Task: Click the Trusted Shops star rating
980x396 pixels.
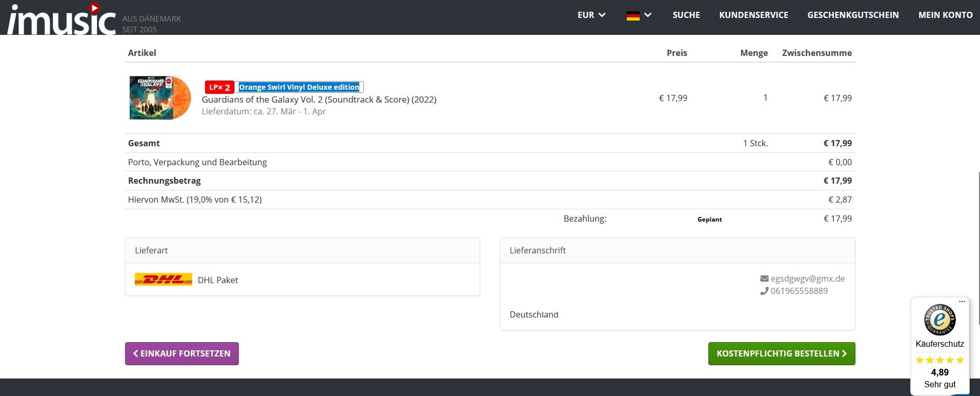Action: pos(940,360)
